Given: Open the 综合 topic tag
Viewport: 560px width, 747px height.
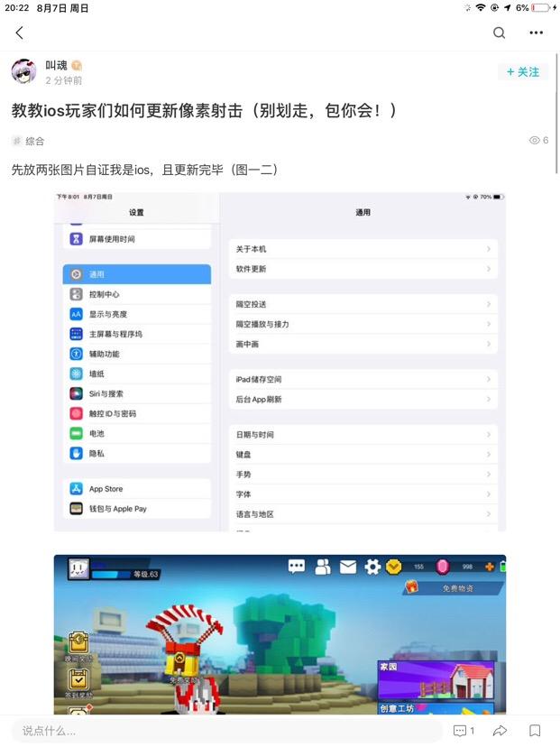Looking at the screenshot, I should coord(28,141).
